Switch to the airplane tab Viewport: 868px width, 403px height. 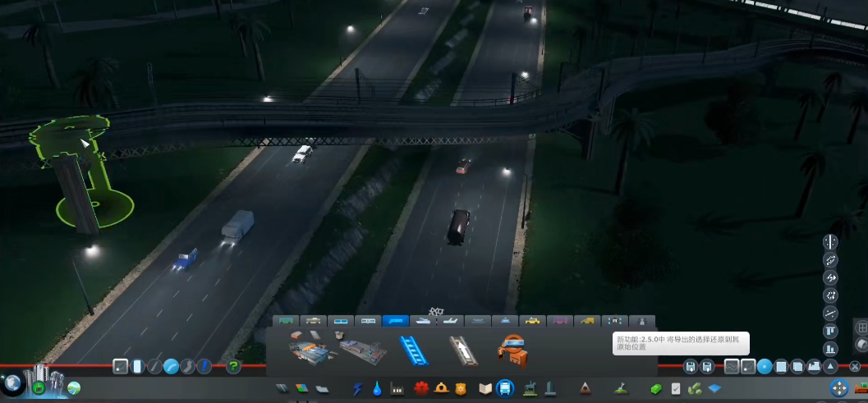click(x=451, y=321)
